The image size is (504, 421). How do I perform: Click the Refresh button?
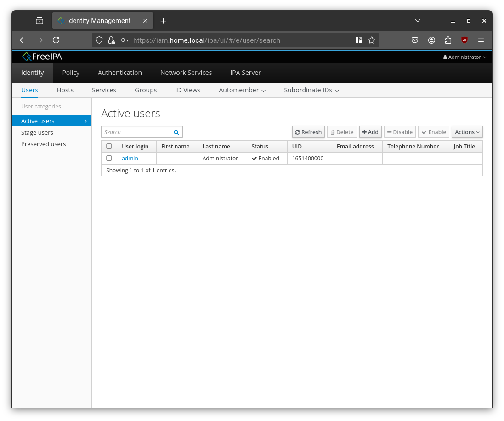308,132
